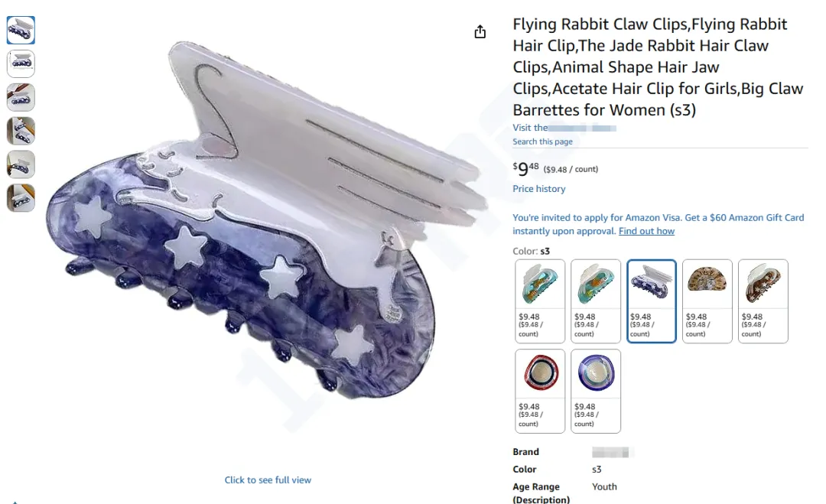This screenshot has width=826, height=504.
Task: Click to see full view of image
Action: click(268, 480)
